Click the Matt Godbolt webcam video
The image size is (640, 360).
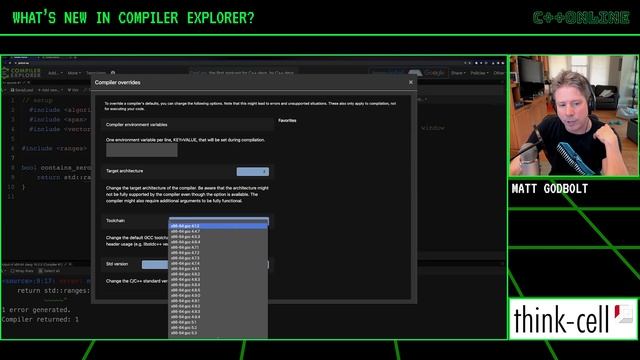[x=573, y=116]
